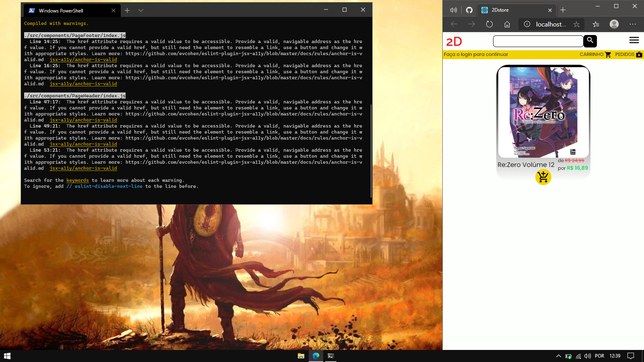This screenshot has width=644, height=362.
Task: Open a new browser tab
Action: pos(563,10)
